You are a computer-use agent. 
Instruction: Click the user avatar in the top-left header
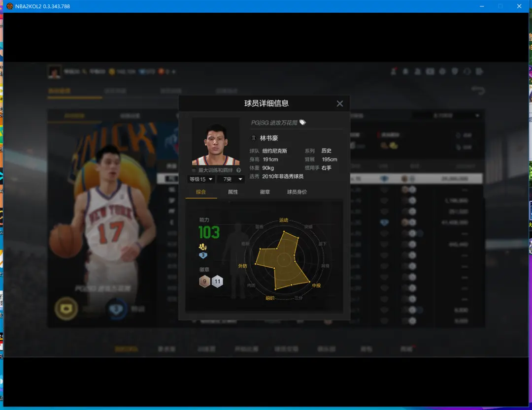click(x=54, y=71)
